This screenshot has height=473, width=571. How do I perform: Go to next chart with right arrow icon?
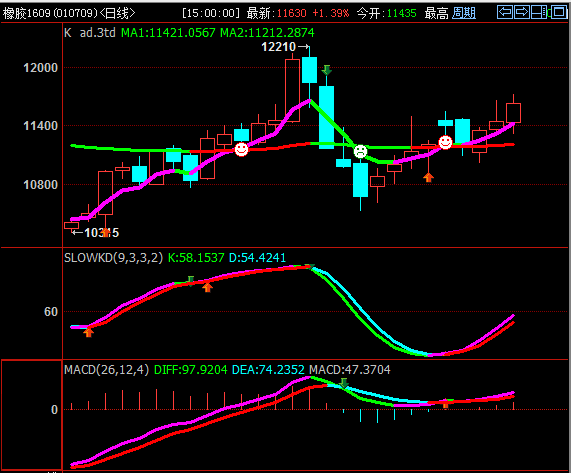[x=522, y=12]
